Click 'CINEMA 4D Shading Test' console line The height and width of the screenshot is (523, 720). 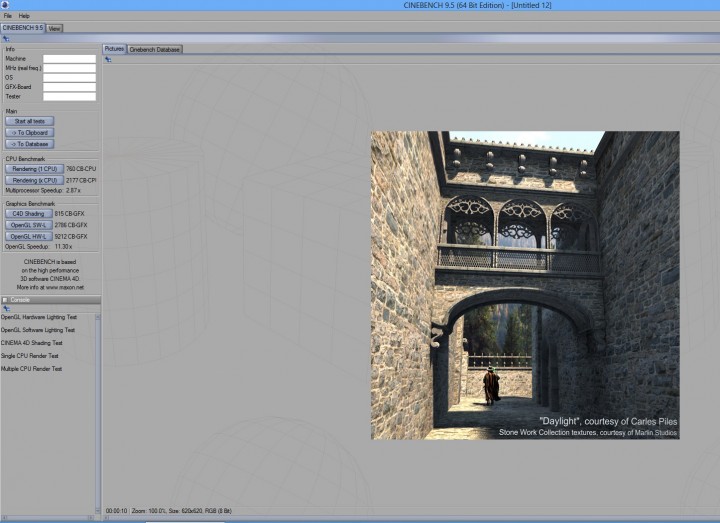31,343
